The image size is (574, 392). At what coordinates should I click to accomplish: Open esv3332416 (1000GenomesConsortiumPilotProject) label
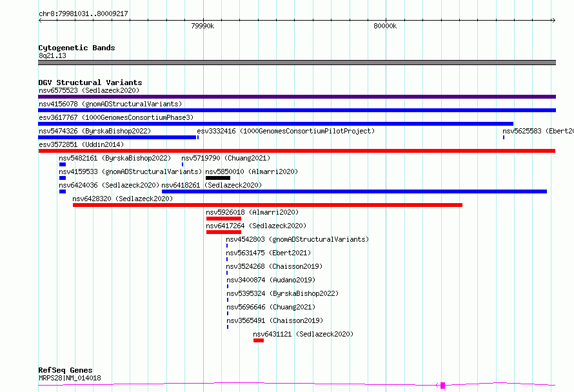coord(286,131)
